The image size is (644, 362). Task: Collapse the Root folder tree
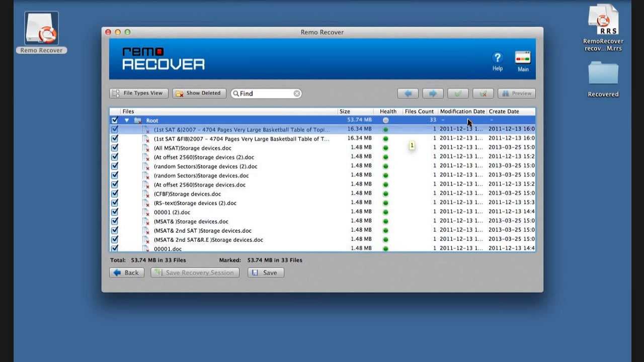127,121
